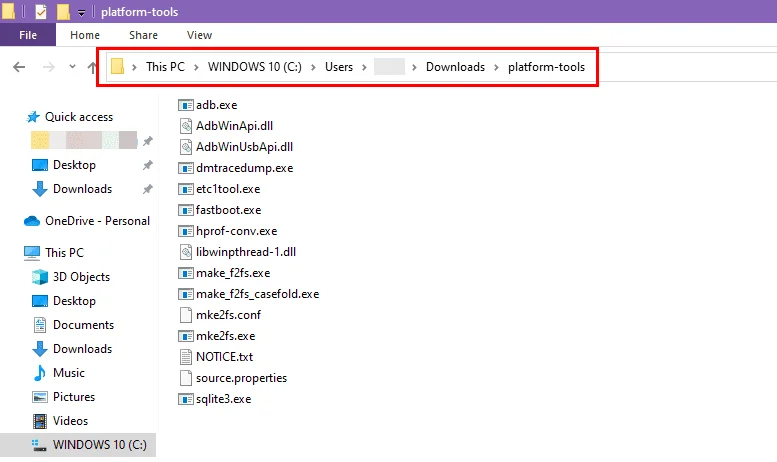Click the Properties quick access toolbar icon
Screen dimensions: 777x462
pyautogui.click(x=41, y=11)
